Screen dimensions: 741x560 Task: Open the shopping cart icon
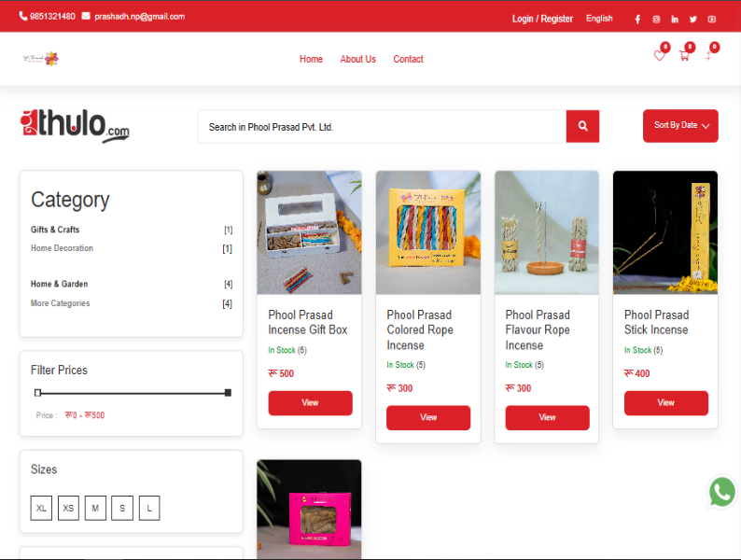[x=684, y=56]
